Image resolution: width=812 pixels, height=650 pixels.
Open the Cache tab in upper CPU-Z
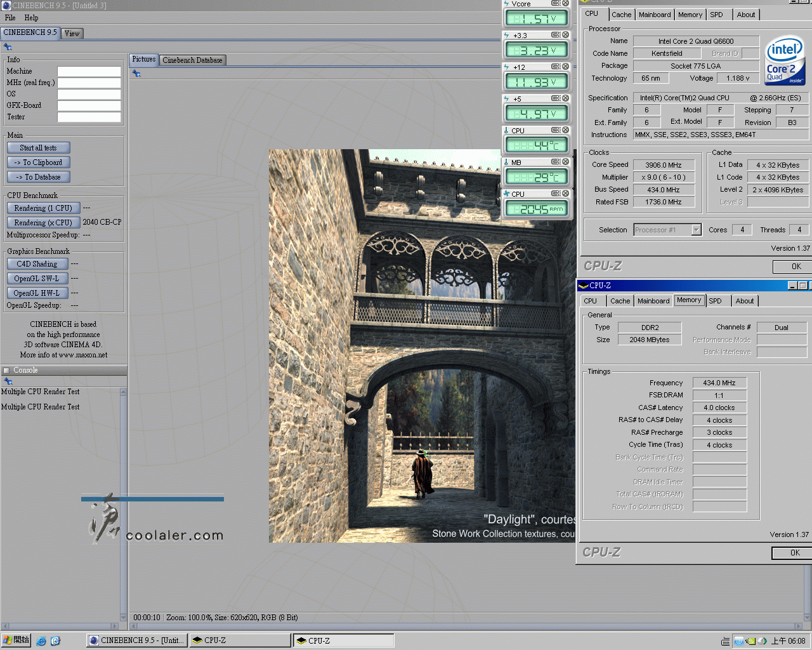tap(622, 15)
